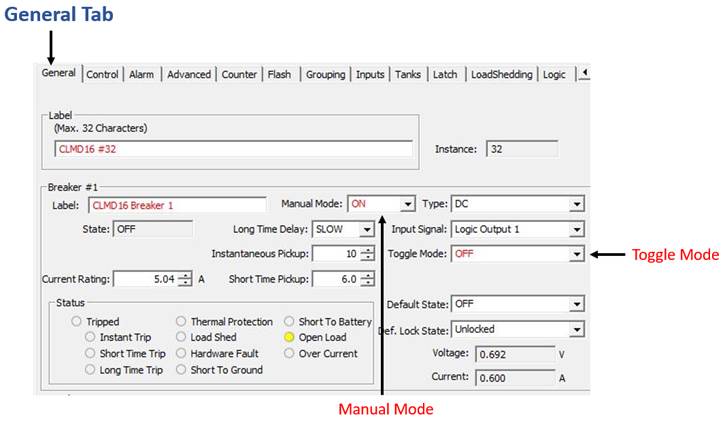
Task: Expand the Default State dropdown
Action: coord(576,303)
